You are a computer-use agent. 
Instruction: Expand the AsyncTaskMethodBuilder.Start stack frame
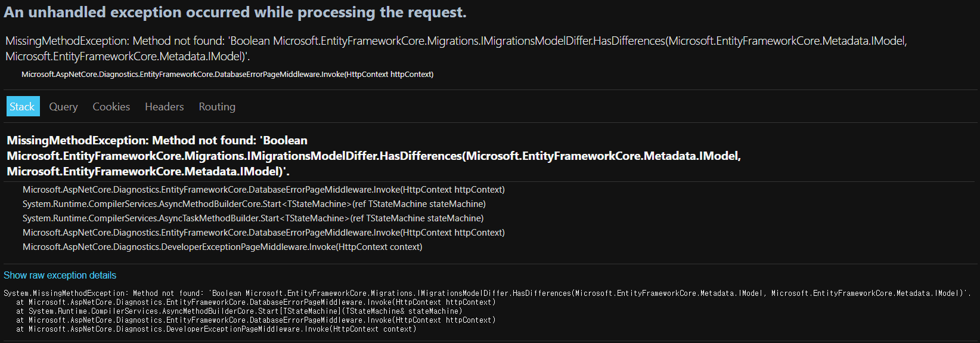[x=253, y=218]
